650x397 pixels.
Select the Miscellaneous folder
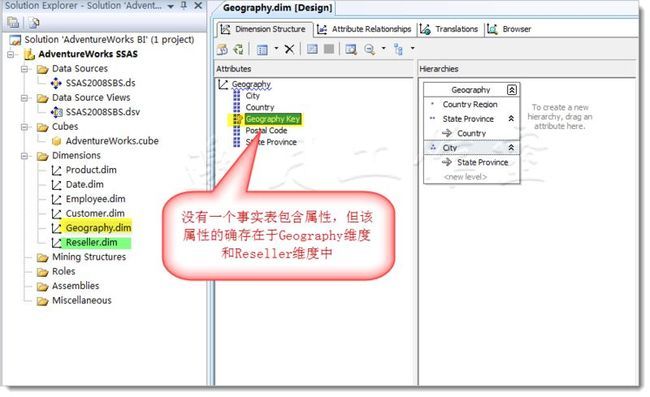tap(82, 300)
